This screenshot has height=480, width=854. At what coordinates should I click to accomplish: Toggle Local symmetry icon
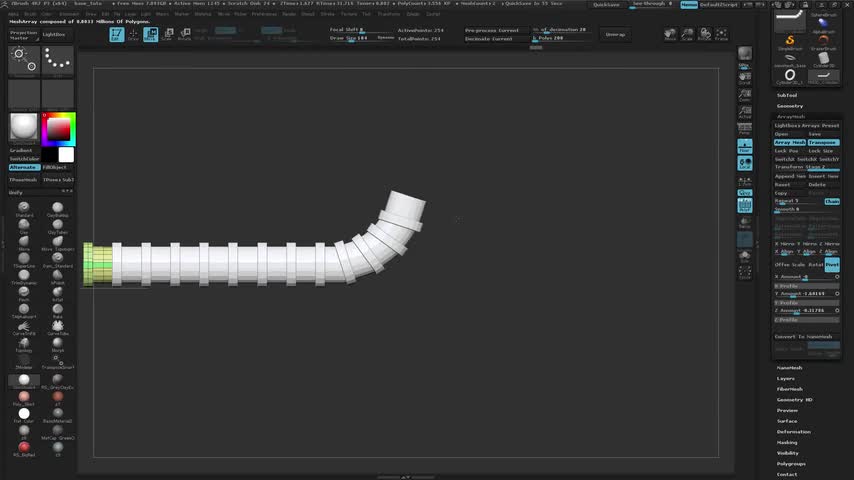click(x=745, y=163)
